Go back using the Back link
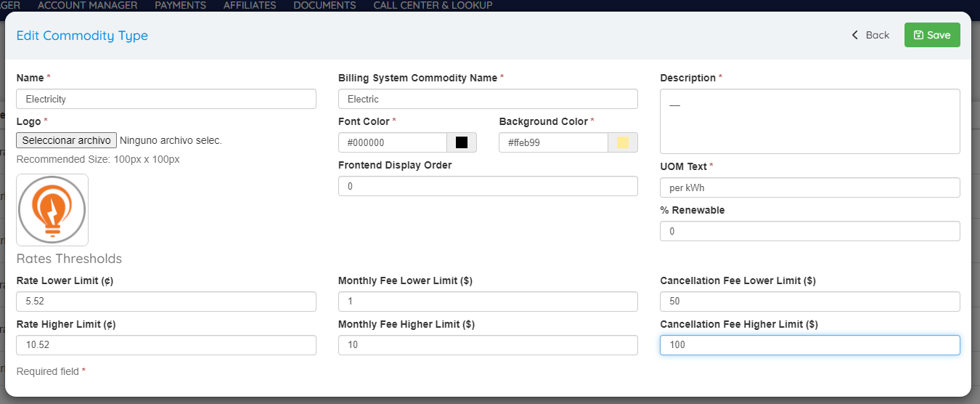 (870, 35)
